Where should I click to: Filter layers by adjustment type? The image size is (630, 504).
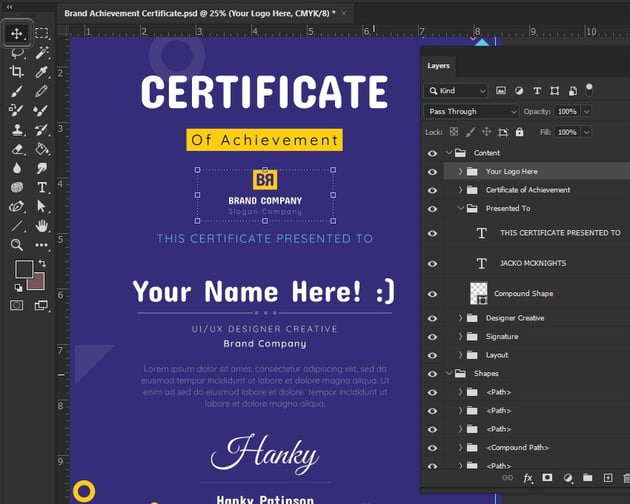pyautogui.click(x=519, y=91)
